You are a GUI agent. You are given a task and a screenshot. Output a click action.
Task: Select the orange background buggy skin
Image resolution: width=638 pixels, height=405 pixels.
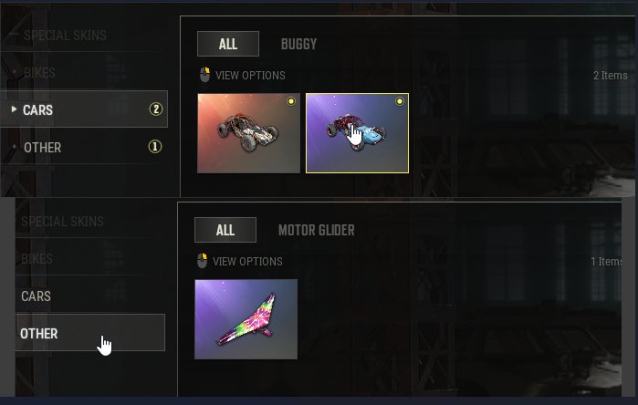(x=249, y=133)
